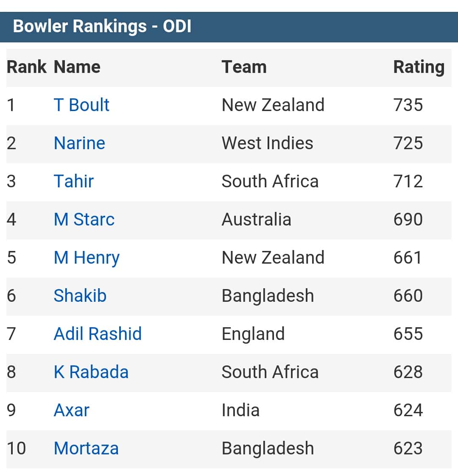Open K Rabada profile link
The height and width of the screenshot is (476, 458).
pos(91,372)
